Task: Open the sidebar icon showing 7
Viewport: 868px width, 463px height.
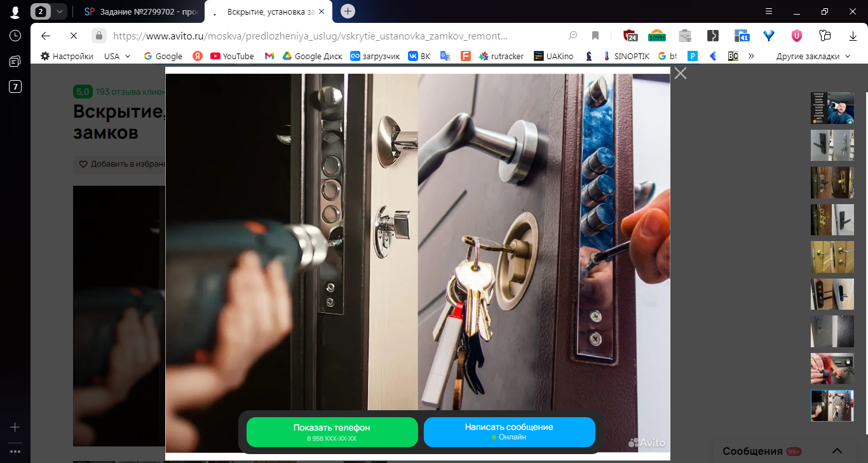Action: coord(15,86)
